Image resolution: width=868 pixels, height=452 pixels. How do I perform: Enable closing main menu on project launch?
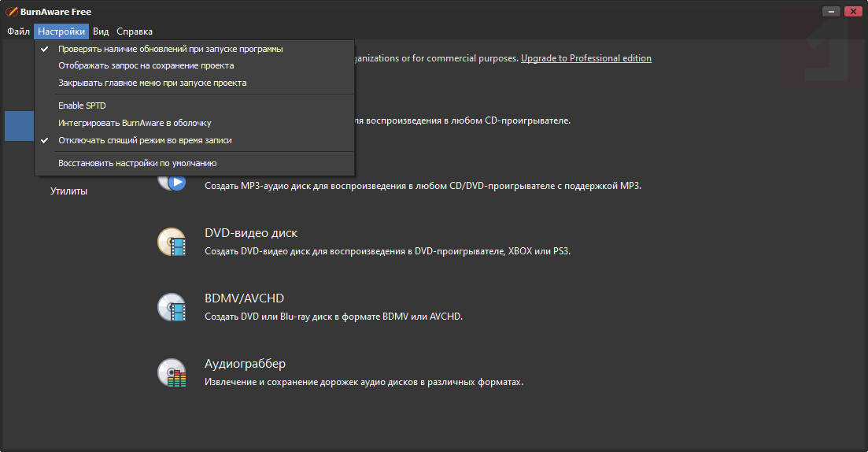(x=152, y=83)
